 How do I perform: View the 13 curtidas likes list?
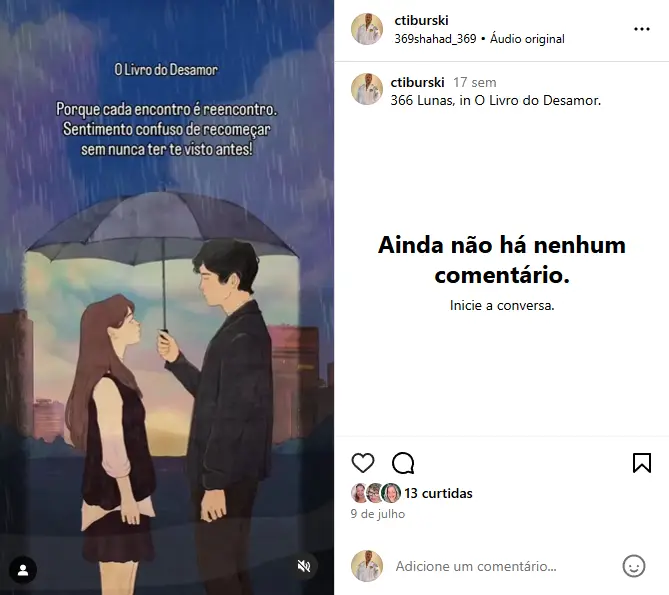click(438, 493)
